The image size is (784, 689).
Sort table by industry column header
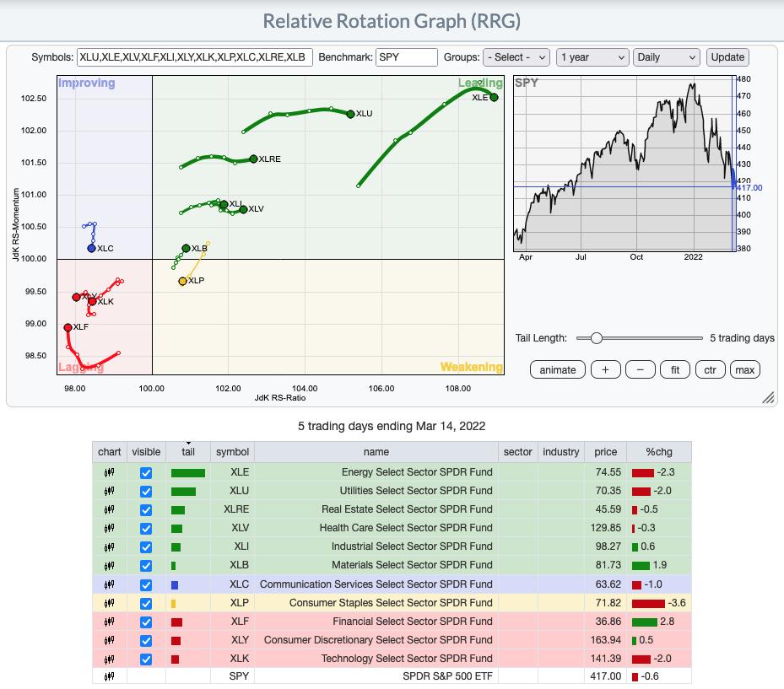point(560,452)
